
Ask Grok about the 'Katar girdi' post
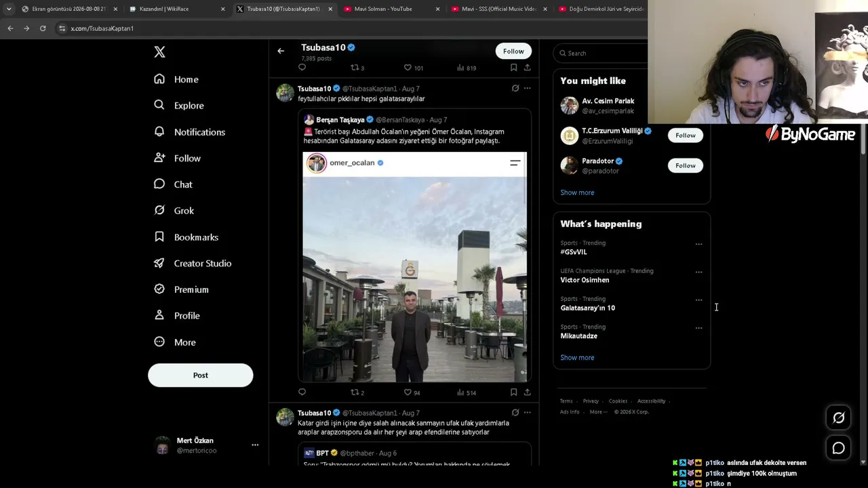pos(515,412)
